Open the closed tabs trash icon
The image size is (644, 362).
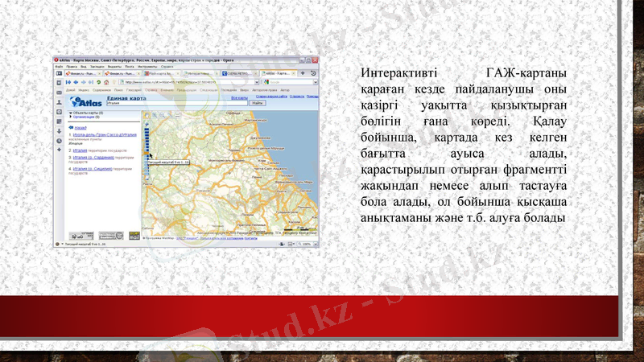[x=313, y=73]
